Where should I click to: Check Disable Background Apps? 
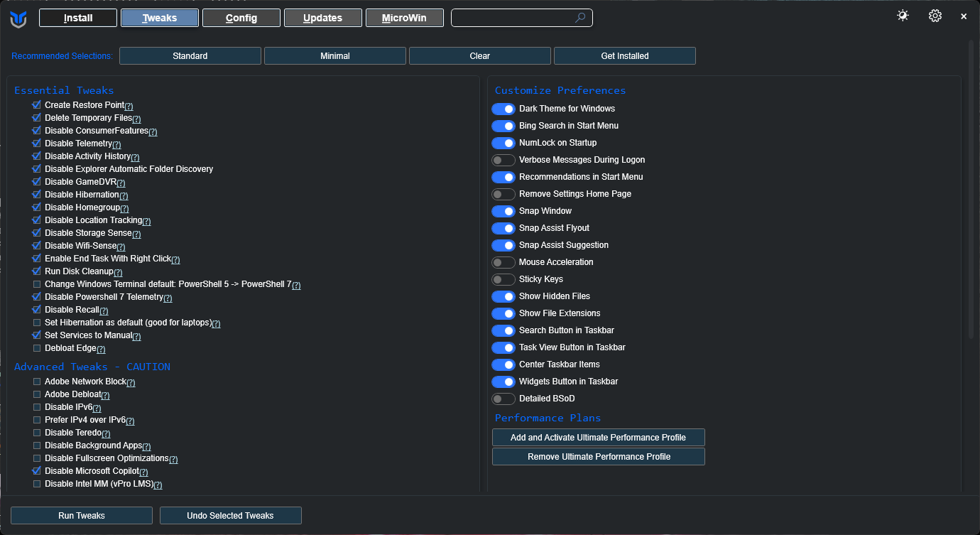tap(37, 445)
